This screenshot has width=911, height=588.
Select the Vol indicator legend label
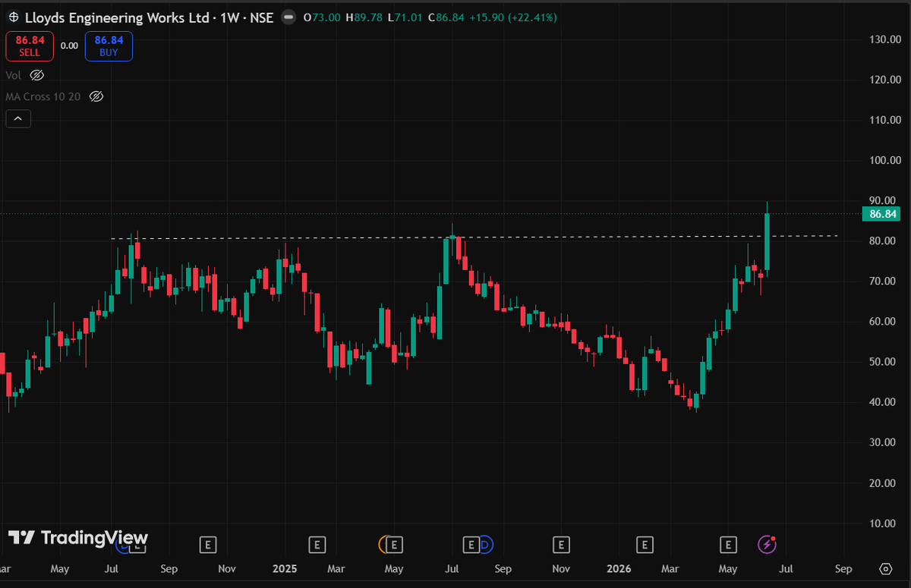coord(13,75)
